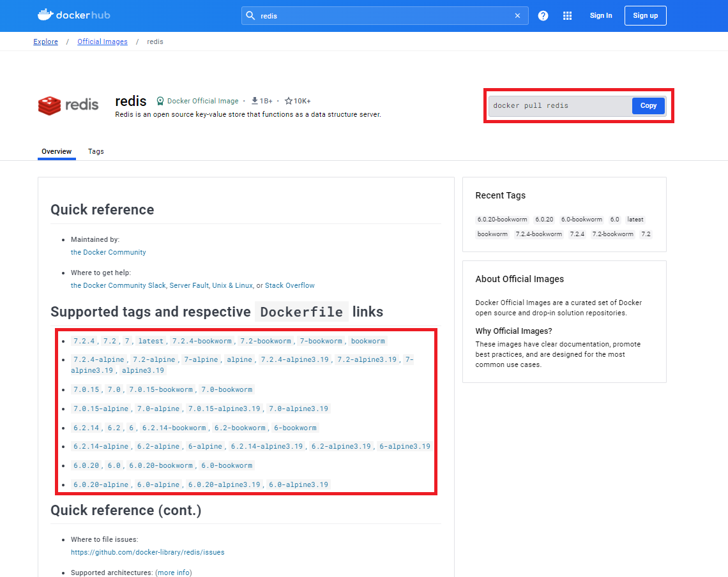Open the Server Fault link
This screenshot has width=728, height=577.
coord(189,285)
